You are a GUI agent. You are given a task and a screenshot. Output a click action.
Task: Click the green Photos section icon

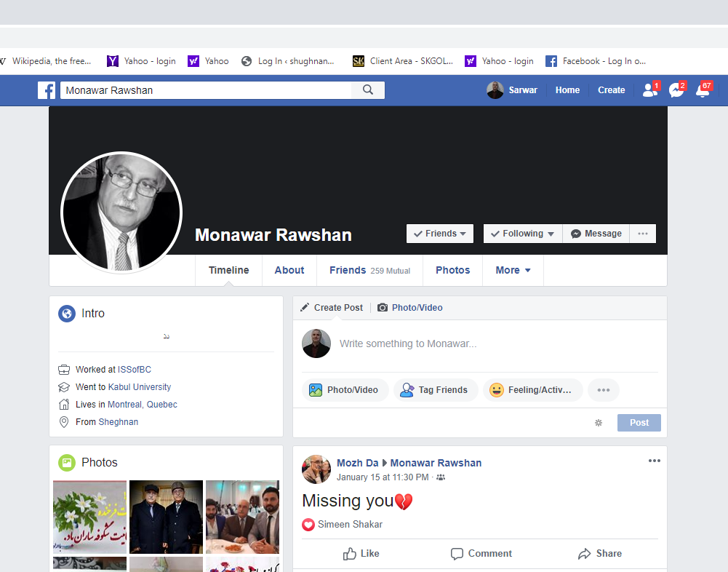click(67, 463)
